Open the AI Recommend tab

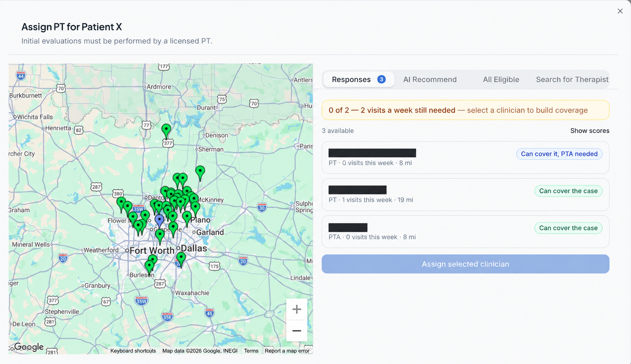(x=430, y=79)
